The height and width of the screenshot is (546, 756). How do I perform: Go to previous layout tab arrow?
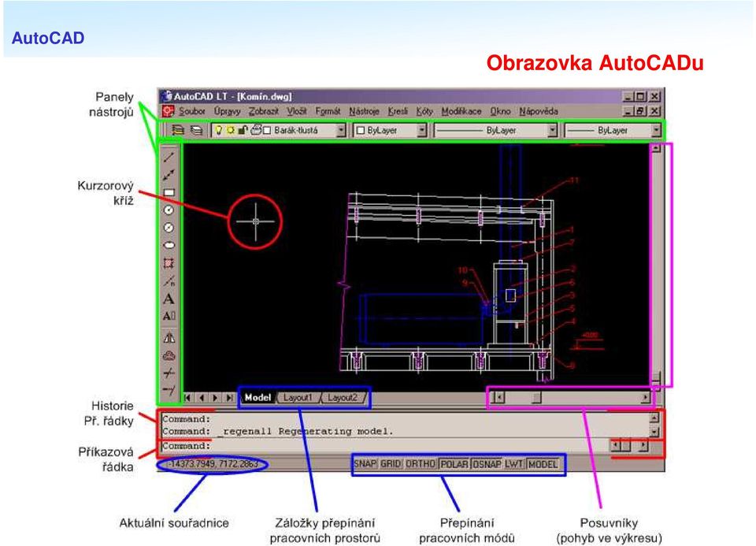click(x=202, y=398)
